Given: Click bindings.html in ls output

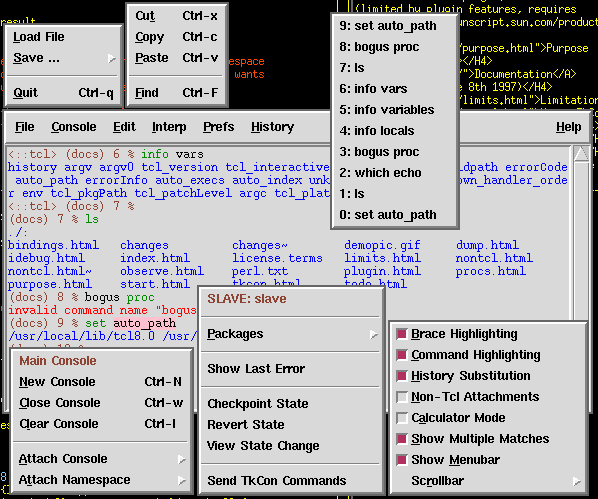Looking at the screenshot, I should [53, 245].
